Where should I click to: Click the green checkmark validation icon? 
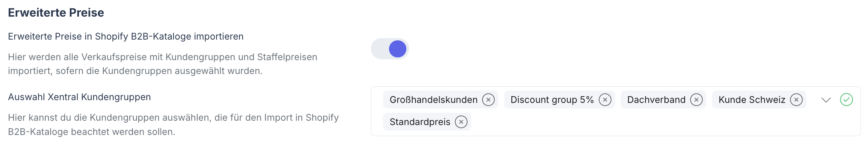click(846, 100)
